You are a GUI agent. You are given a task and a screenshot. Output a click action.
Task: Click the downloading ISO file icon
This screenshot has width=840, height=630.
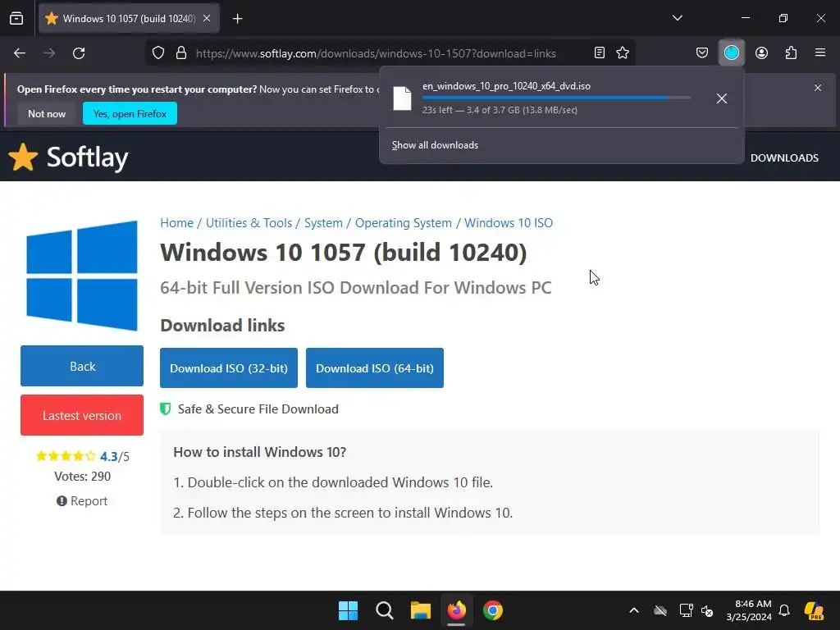pyautogui.click(x=402, y=98)
